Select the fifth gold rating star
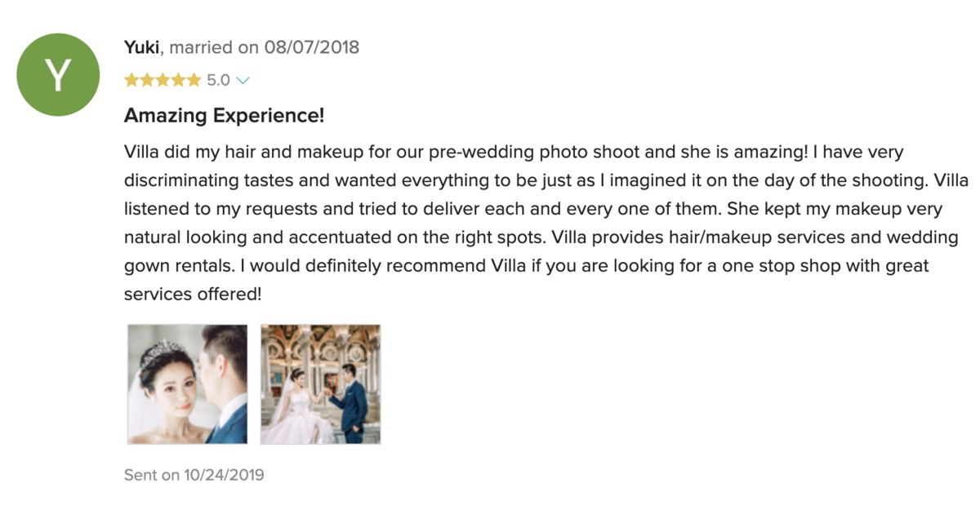Viewport: 980px width, 510px height. 194,80
